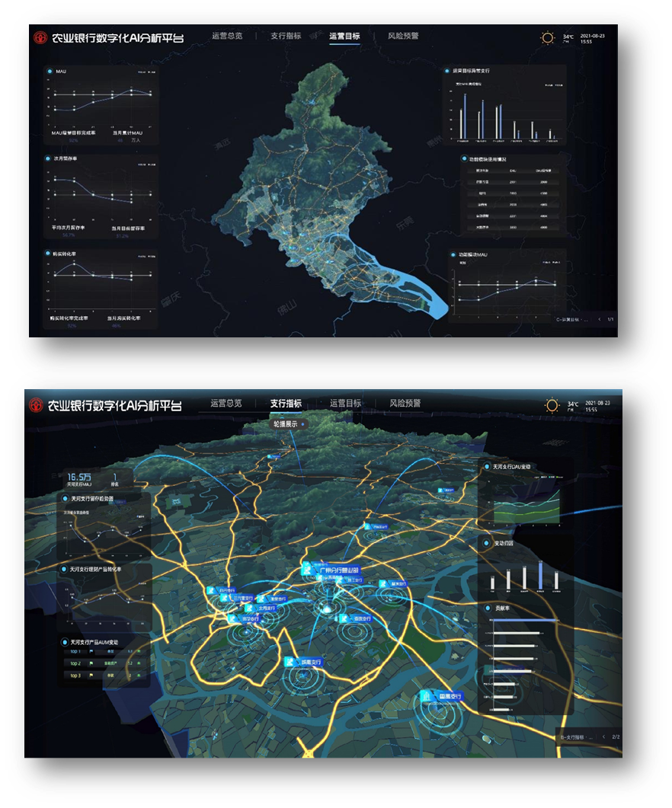This screenshot has height=808, width=672.
Task: Switch to 风险预警 tab in the upper dashboard
Action: tap(402, 36)
